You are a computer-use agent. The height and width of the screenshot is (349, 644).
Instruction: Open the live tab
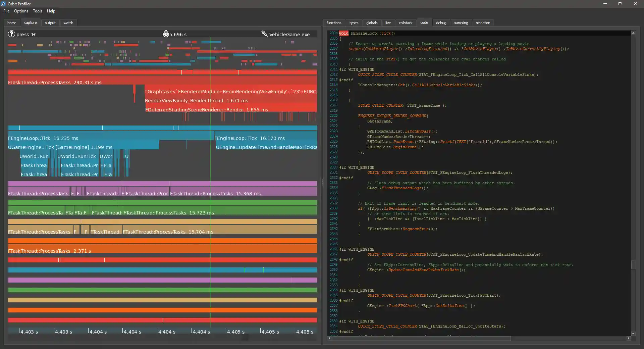point(388,22)
